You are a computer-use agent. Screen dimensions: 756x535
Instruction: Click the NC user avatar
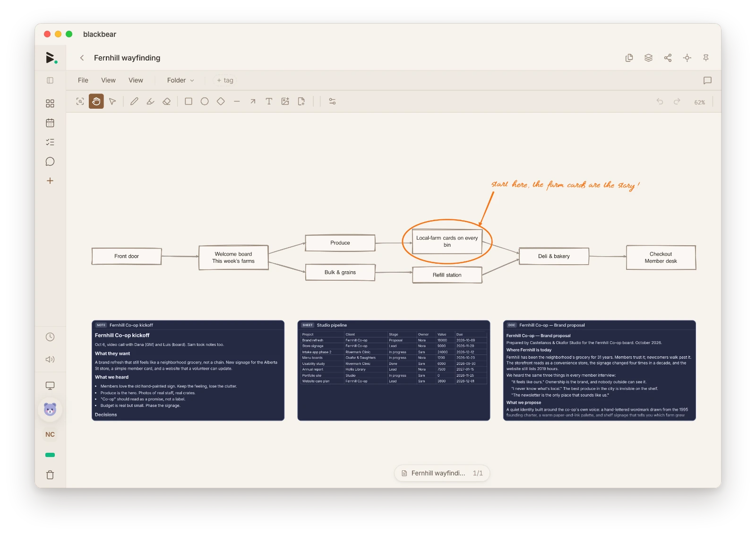(x=50, y=434)
